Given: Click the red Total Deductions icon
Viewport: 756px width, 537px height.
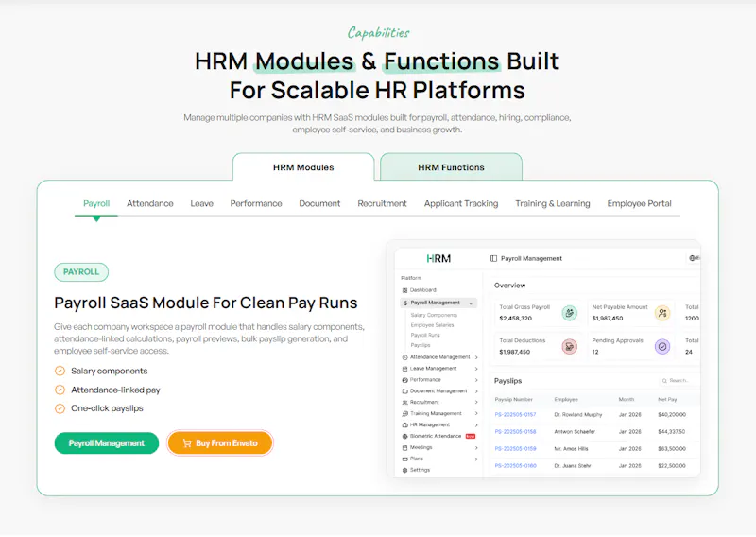Looking at the screenshot, I should coord(570,346).
